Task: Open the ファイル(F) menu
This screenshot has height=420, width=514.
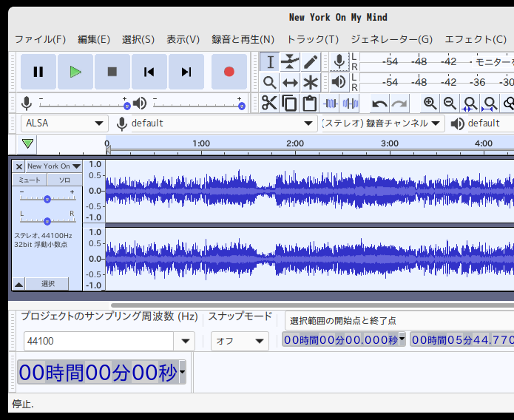Action: pos(40,39)
